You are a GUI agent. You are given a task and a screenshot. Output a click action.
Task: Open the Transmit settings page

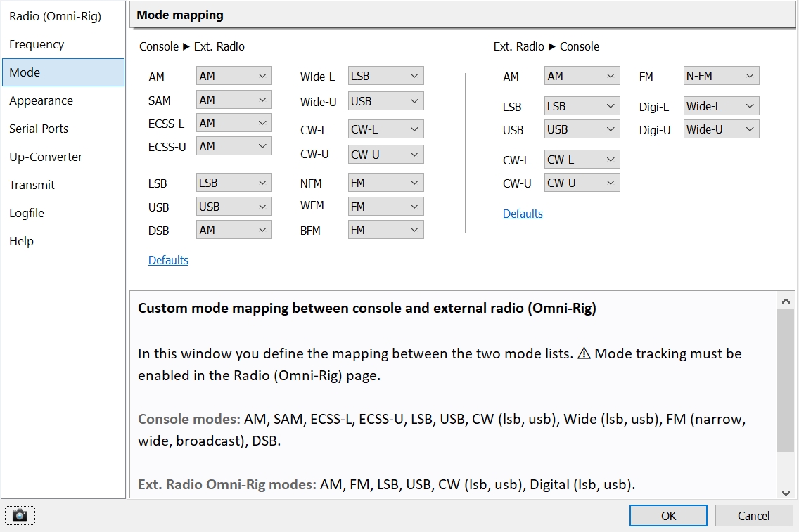click(32, 185)
